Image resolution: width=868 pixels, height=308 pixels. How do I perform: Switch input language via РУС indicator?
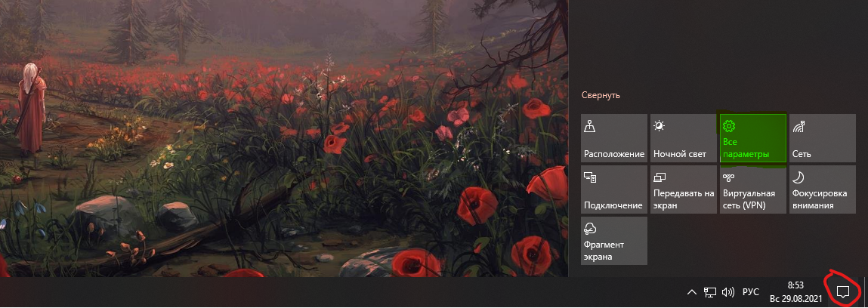[x=751, y=292]
